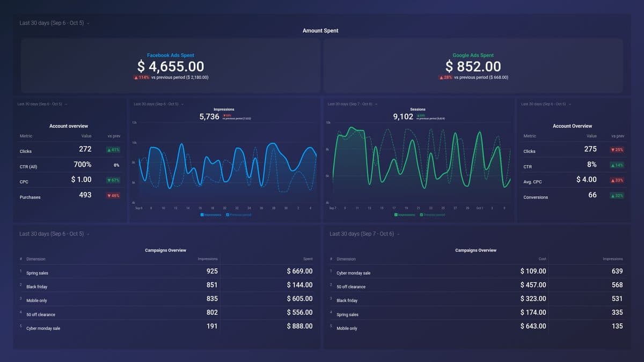Click the 33% up badge for Avg. CPC
The width and height of the screenshot is (644, 362).
pos(617,180)
